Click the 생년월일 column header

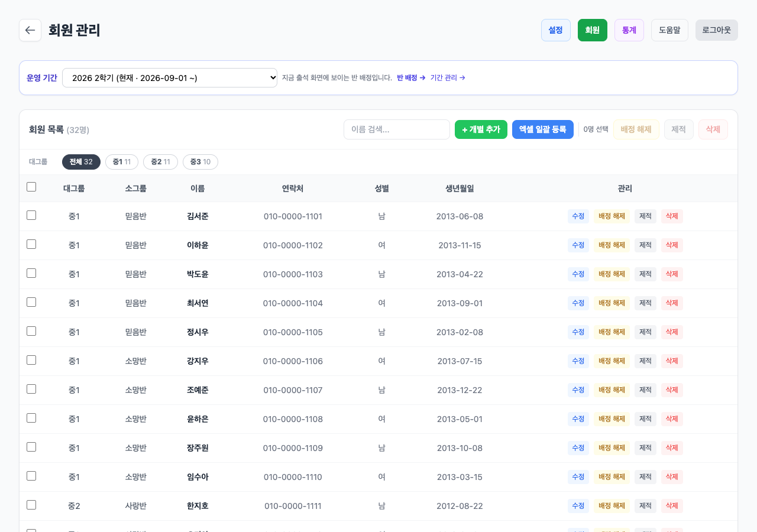(460, 189)
